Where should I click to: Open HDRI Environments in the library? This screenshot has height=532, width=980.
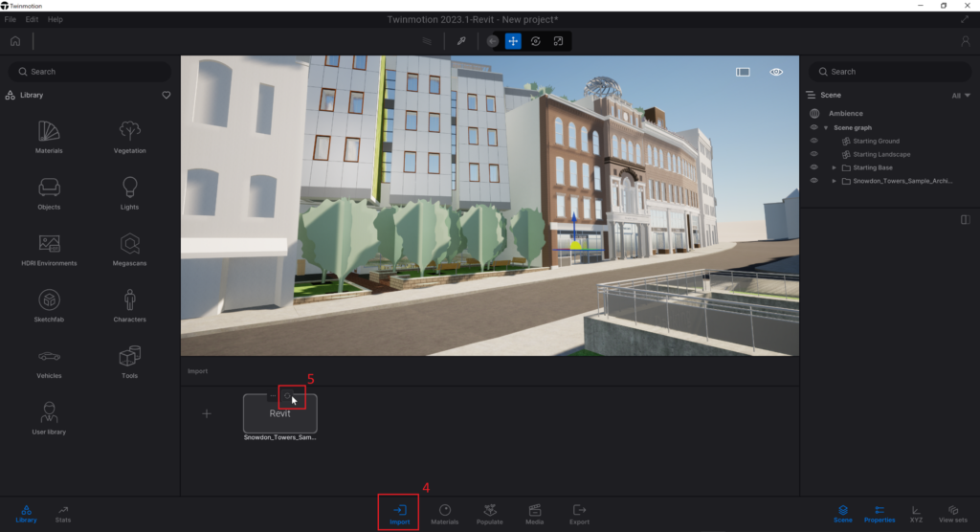click(49, 250)
